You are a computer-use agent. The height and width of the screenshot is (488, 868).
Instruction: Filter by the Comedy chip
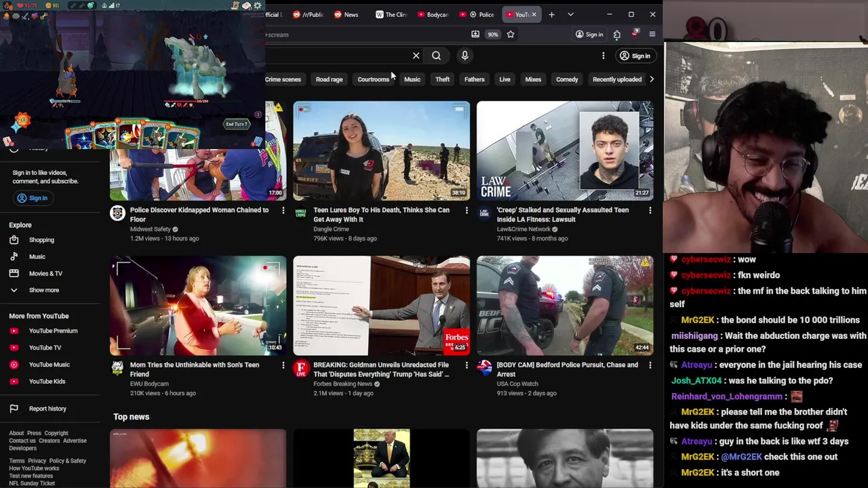567,79
